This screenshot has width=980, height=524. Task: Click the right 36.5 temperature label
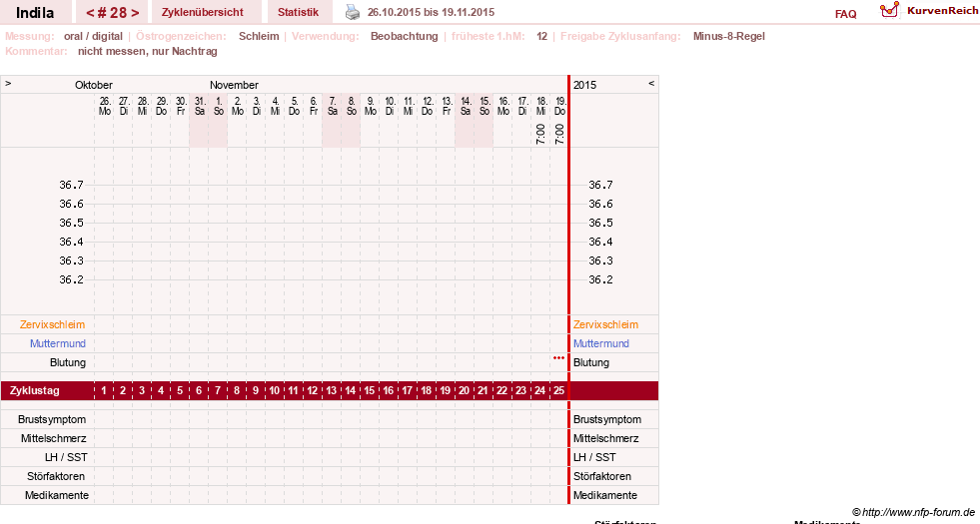click(x=600, y=223)
